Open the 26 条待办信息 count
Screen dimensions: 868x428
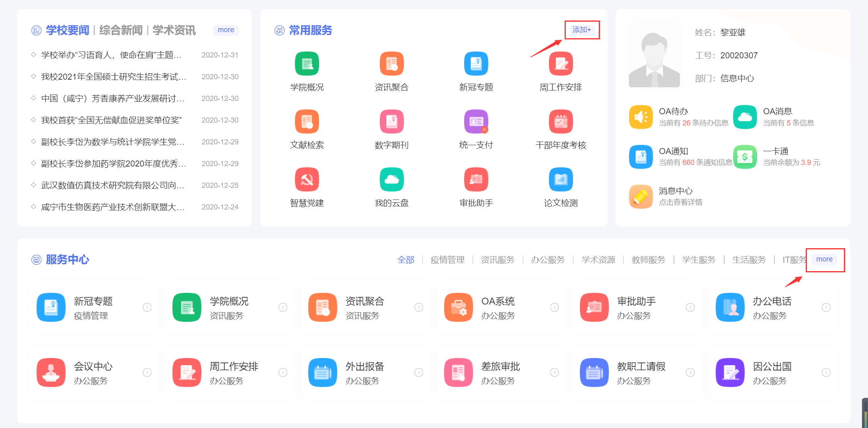694,123
